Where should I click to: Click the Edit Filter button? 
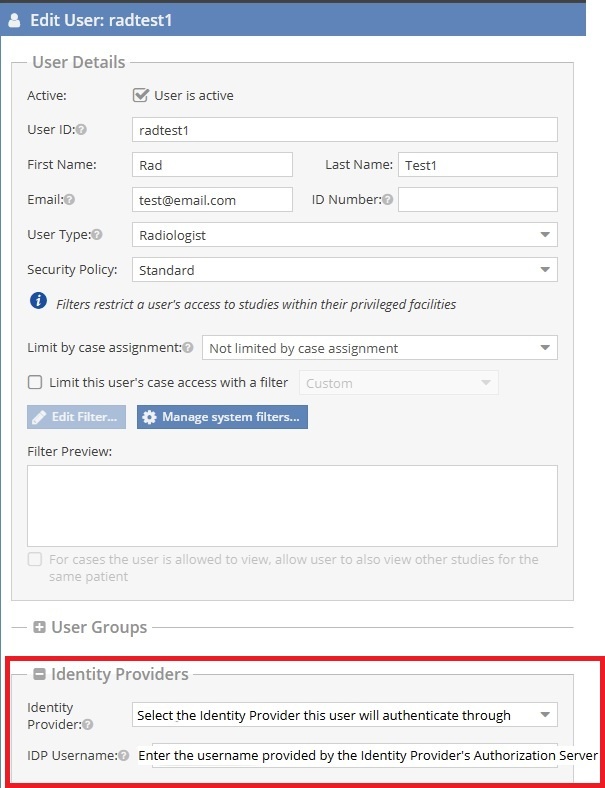pyautogui.click(x=76, y=417)
